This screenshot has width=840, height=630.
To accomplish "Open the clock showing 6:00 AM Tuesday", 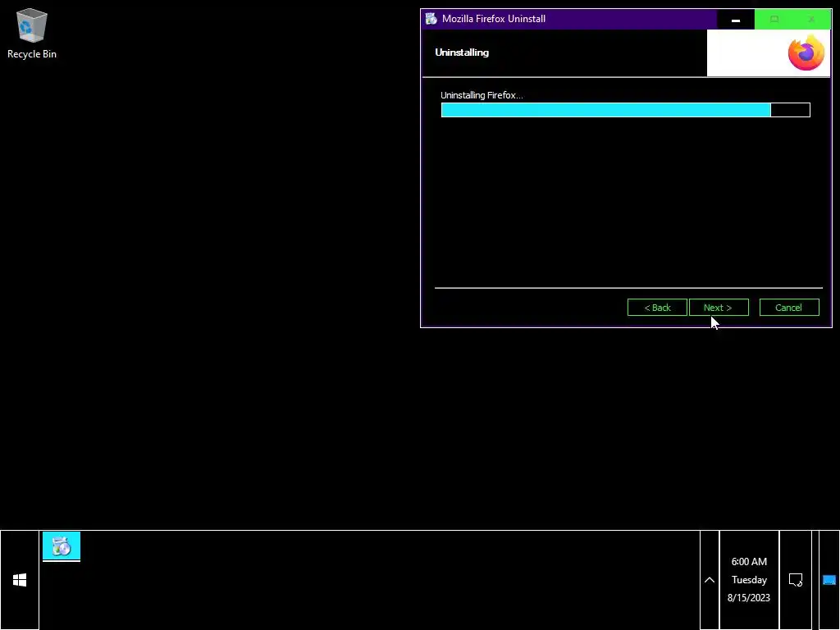I will 749,580.
